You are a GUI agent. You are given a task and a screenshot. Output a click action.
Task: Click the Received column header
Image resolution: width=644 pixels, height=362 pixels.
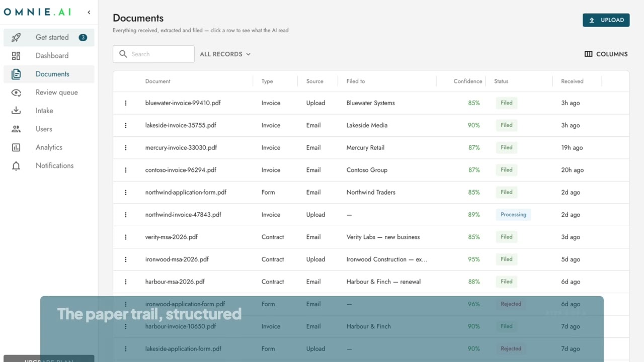572,81
